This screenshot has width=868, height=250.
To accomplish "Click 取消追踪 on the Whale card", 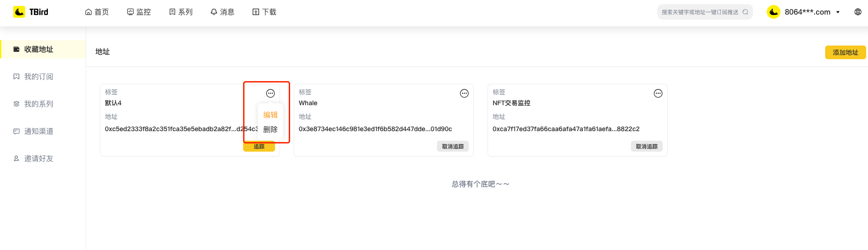I will tap(452, 146).
